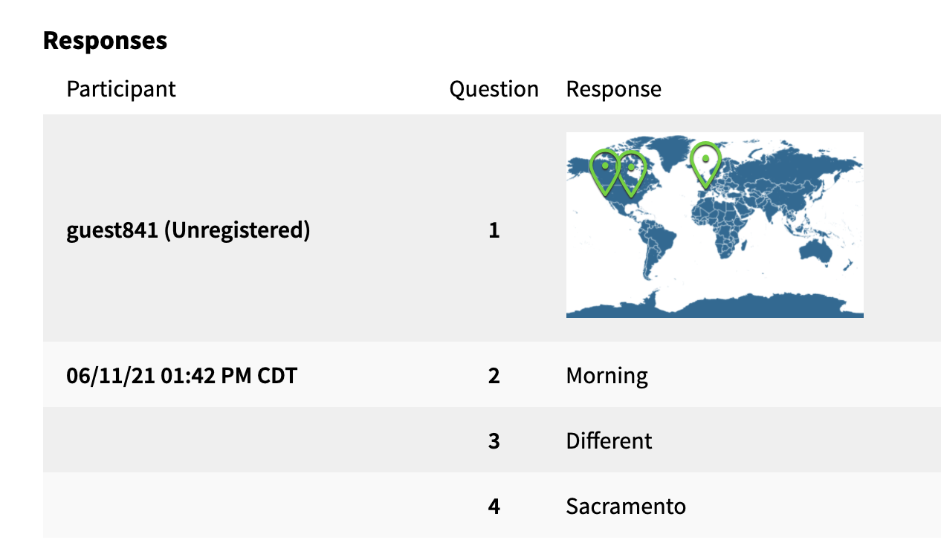
Task: Click the Responses section heading
Action: [105, 40]
